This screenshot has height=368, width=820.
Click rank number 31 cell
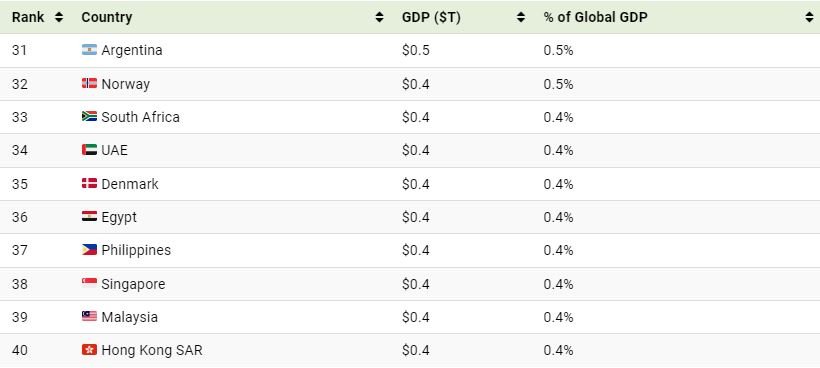pos(19,50)
